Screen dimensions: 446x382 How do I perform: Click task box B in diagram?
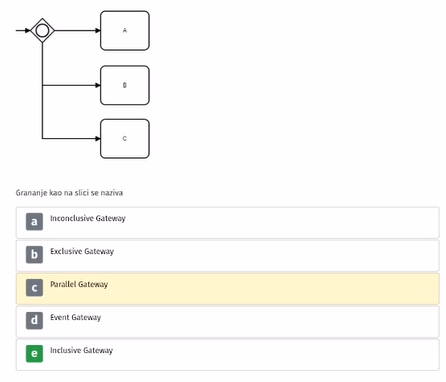coord(125,85)
